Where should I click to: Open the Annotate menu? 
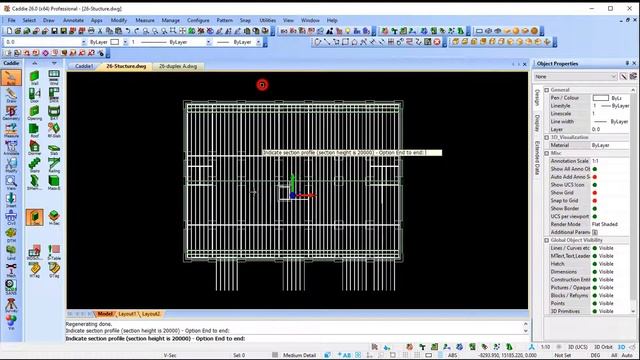(73, 20)
